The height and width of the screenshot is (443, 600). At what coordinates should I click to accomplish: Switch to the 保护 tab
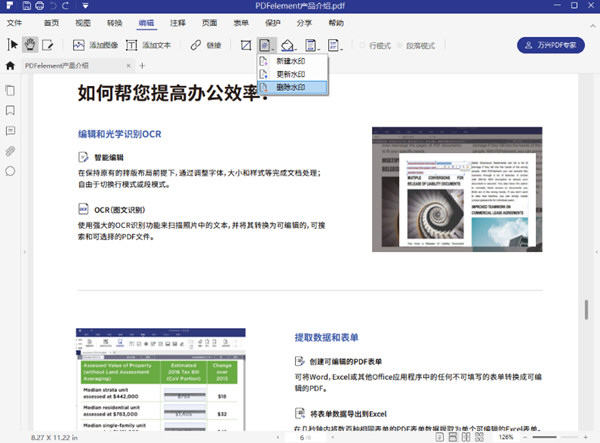click(272, 23)
